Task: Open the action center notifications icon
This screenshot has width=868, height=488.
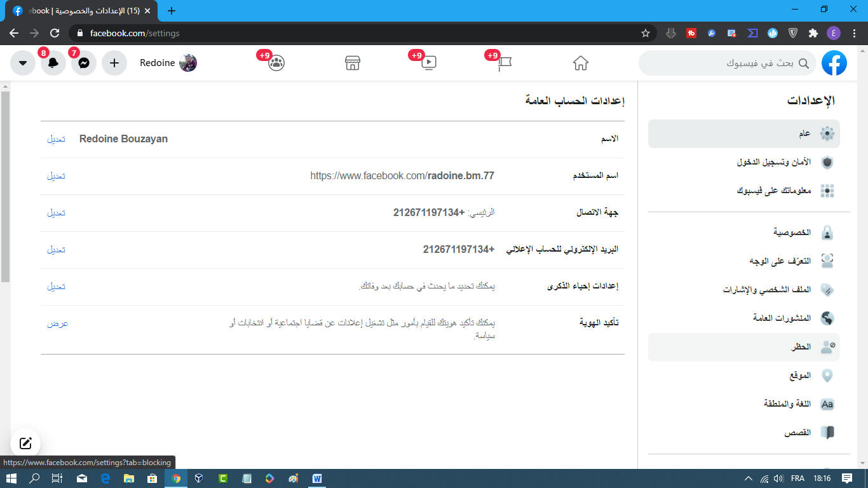Action: coord(847,478)
